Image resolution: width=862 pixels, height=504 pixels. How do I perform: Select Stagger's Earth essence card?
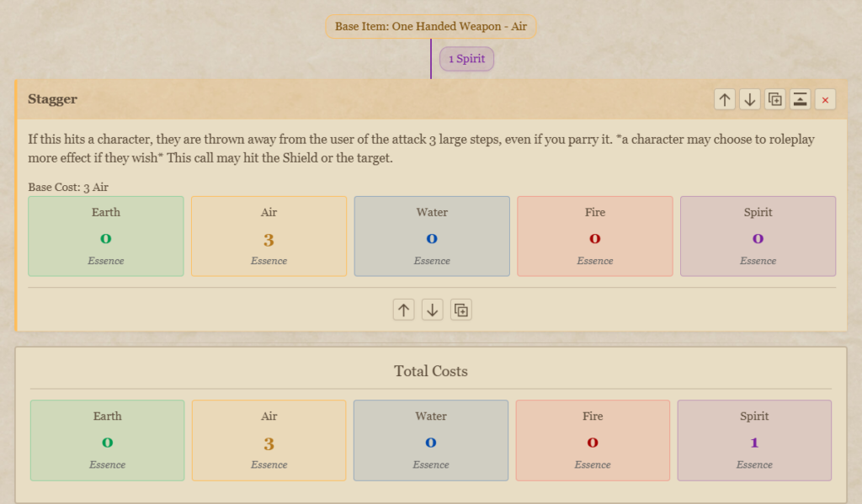coord(106,236)
